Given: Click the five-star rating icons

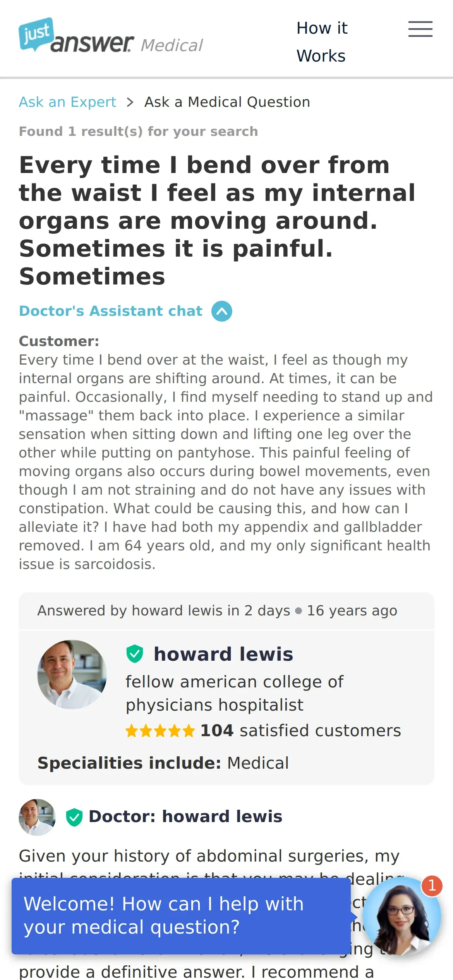Looking at the screenshot, I should click(x=160, y=731).
